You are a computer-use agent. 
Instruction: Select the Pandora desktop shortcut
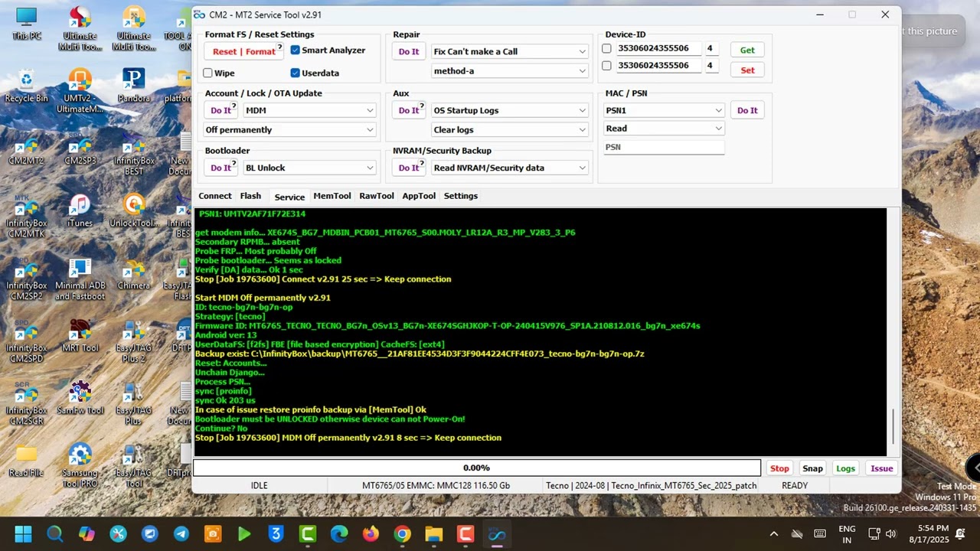(133, 85)
